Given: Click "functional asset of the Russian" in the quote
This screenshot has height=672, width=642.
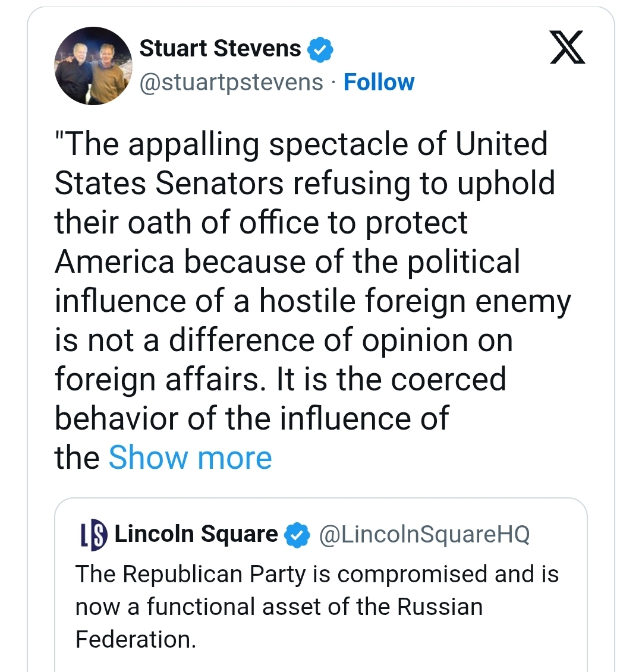Looking at the screenshot, I should point(314,607).
